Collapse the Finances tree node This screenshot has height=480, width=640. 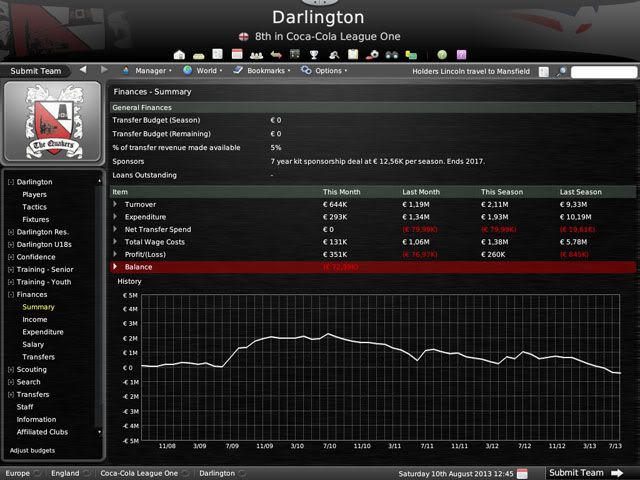click(x=11, y=295)
